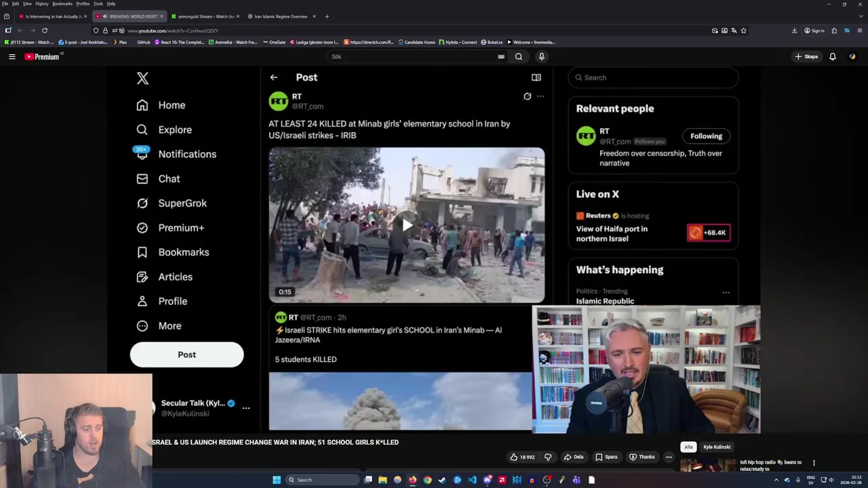Select the Kyle Kulinski filter chip

click(717, 447)
